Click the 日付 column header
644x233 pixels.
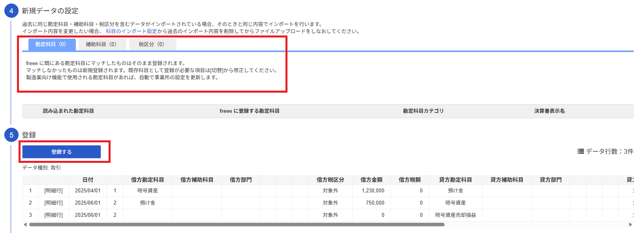click(x=88, y=180)
